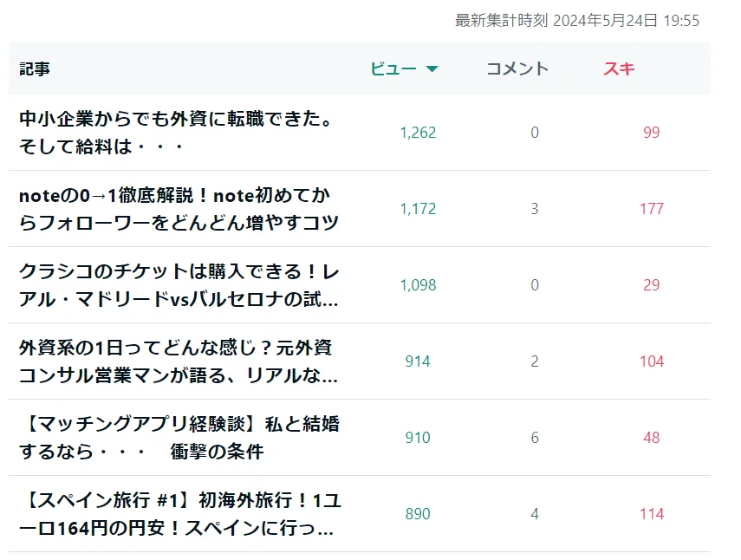
Task: Open the クラシコのチケット article link
Action: 179,285
